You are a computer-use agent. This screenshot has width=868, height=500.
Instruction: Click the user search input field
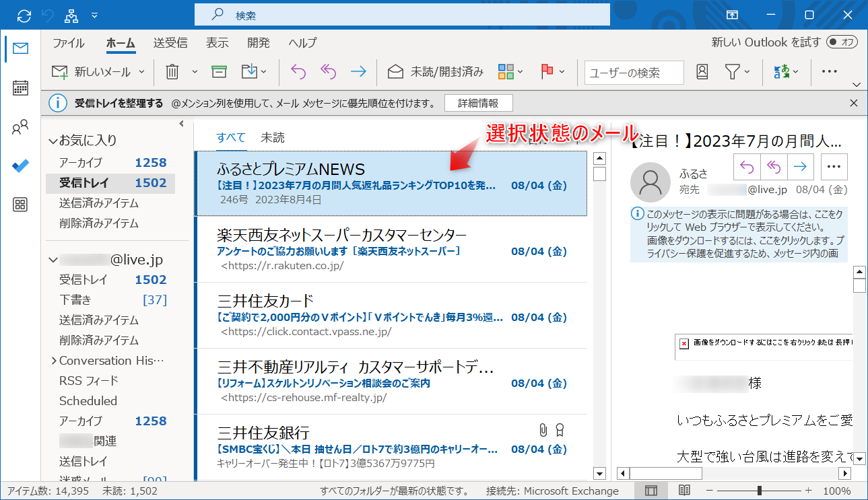(x=633, y=73)
